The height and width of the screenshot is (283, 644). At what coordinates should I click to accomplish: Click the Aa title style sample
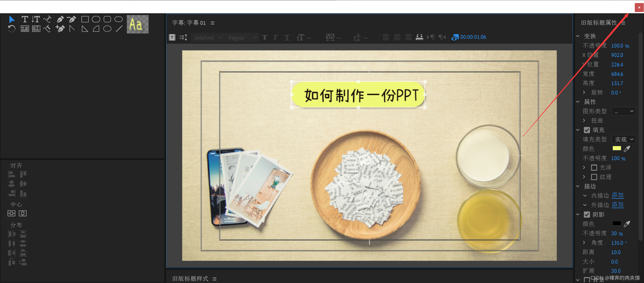(x=138, y=25)
